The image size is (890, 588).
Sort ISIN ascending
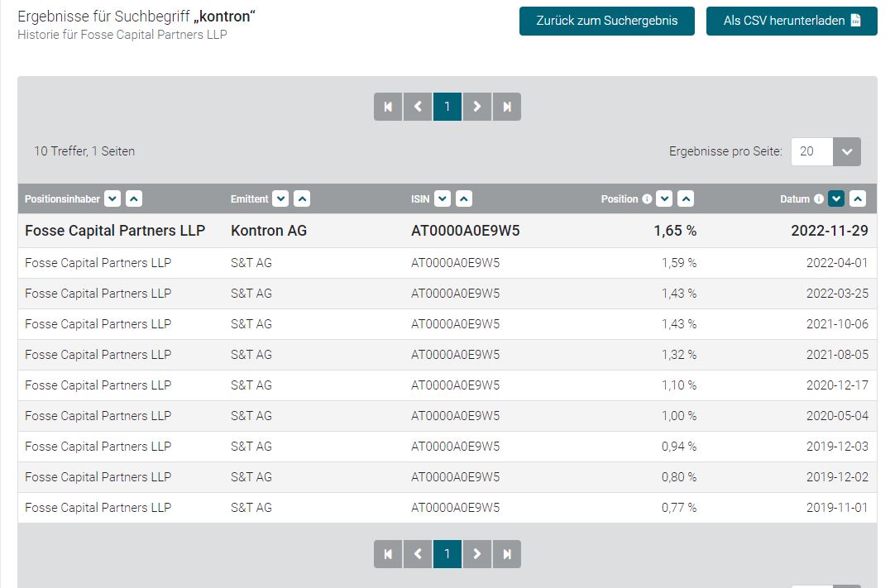[x=464, y=198]
